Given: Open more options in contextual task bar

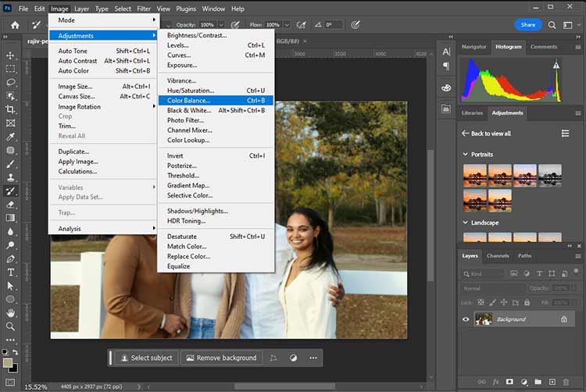Looking at the screenshot, I should pyautogui.click(x=313, y=358).
